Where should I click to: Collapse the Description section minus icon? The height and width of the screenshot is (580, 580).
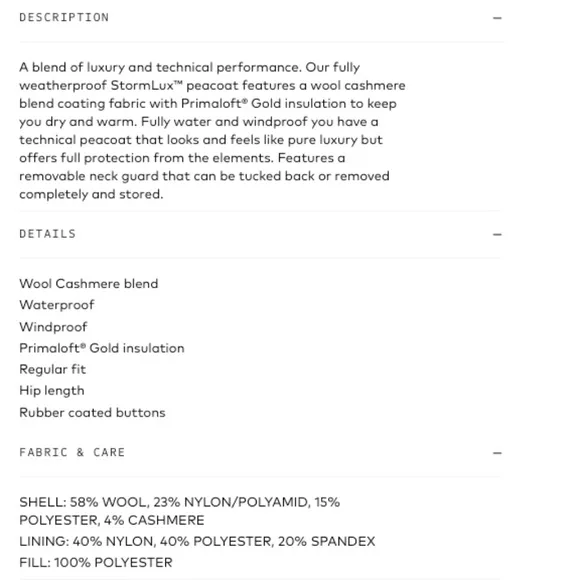(x=497, y=18)
